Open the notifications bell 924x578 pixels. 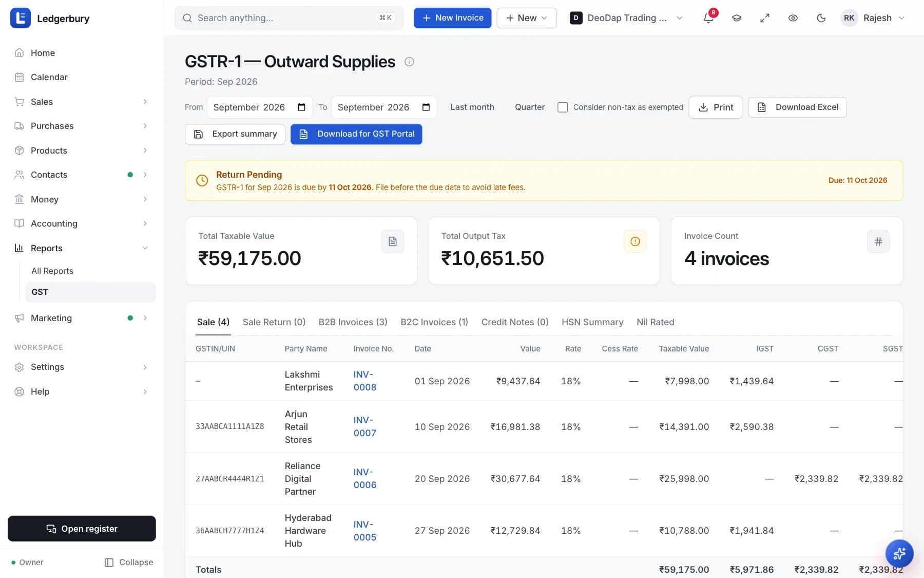(x=708, y=18)
